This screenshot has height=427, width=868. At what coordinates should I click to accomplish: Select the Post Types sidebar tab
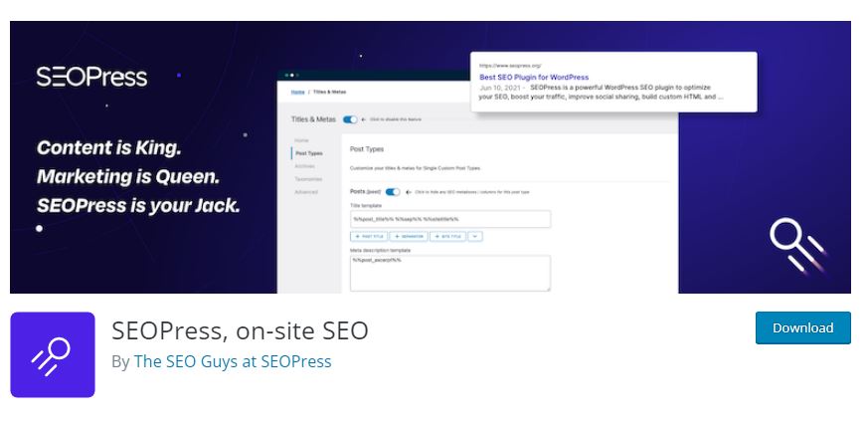click(309, 153)
